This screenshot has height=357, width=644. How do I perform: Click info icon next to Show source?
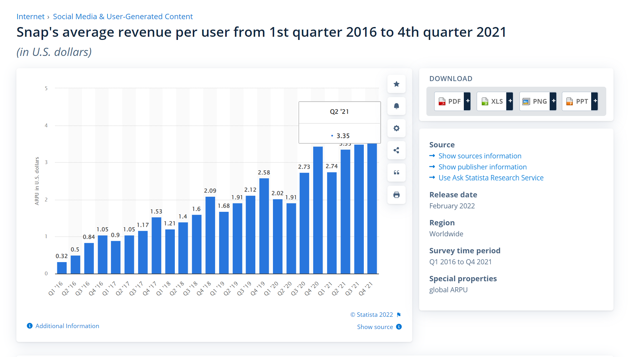[x=399, y=327]
